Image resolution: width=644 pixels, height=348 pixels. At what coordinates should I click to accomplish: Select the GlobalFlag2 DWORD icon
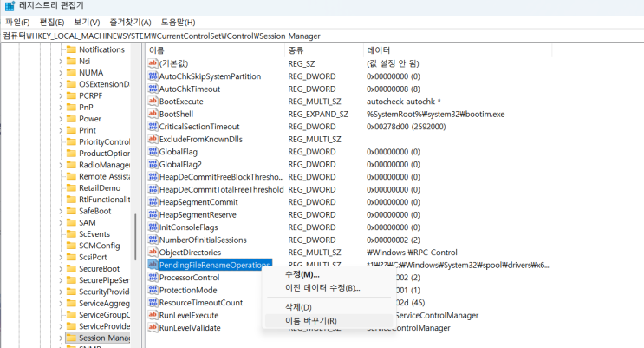153,164
